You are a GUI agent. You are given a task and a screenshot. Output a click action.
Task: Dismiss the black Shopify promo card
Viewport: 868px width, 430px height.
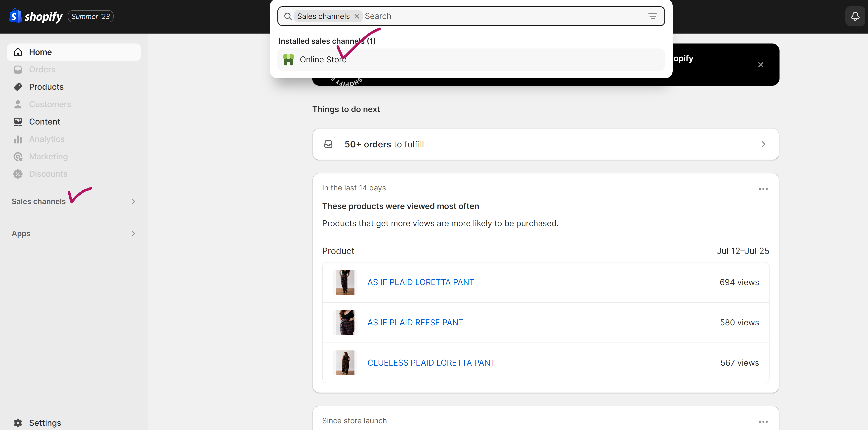[761, 64]
